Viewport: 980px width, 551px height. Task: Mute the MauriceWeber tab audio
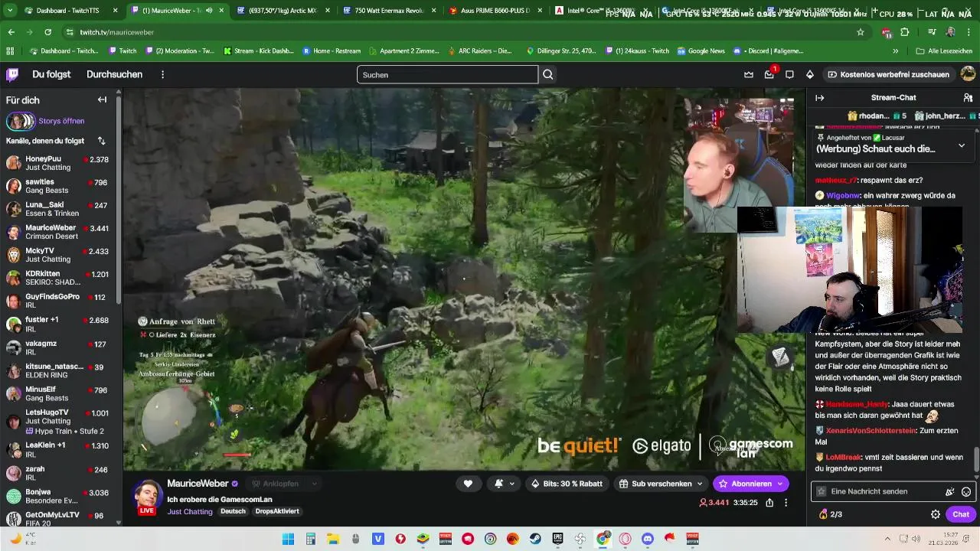pyautogui.click(x=209, y=11)
